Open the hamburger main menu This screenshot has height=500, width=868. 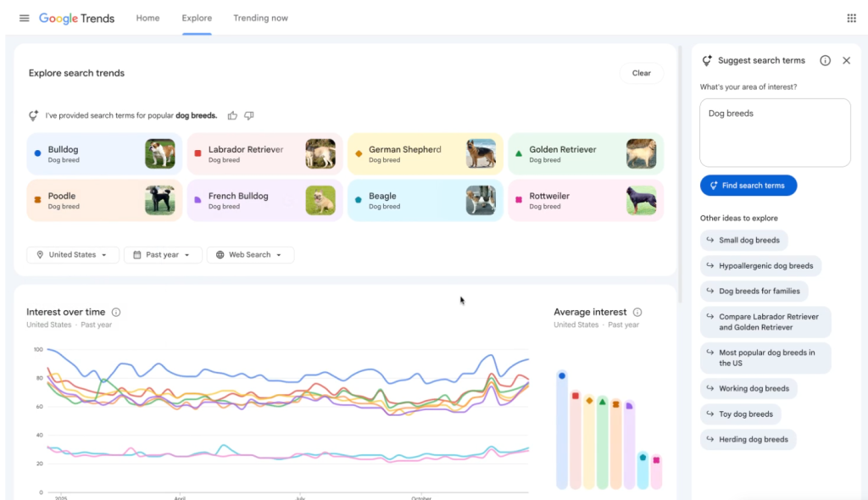pos(24,19)
